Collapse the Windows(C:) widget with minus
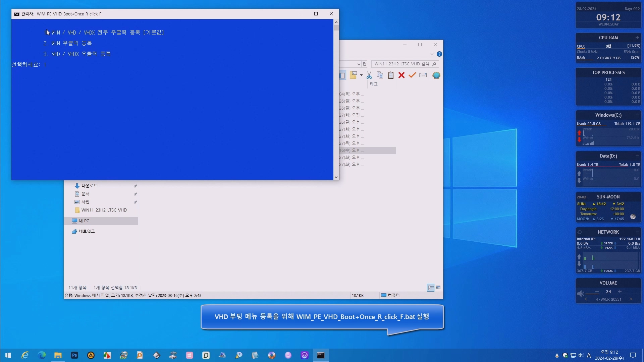Screen dimensions: 644x362 (637, 115)
